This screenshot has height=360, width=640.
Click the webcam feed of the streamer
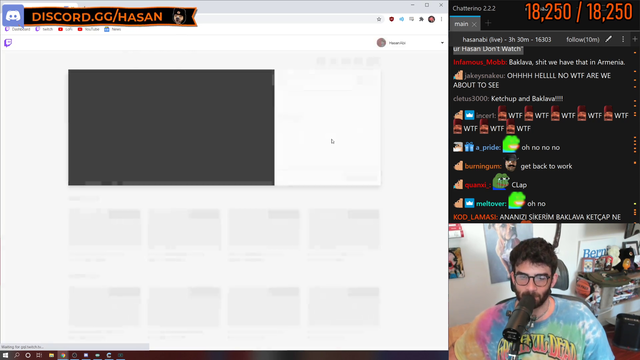click(x=544, y=291)
